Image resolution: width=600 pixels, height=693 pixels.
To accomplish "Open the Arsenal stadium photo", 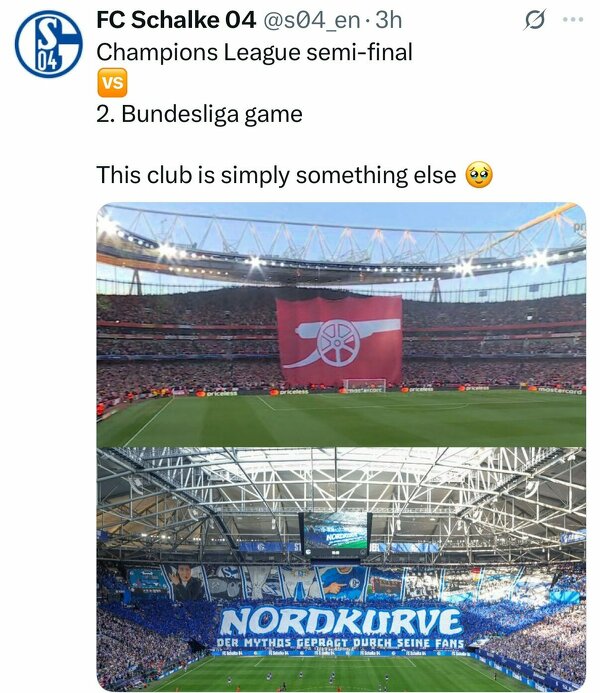I will tap(341, 324).
